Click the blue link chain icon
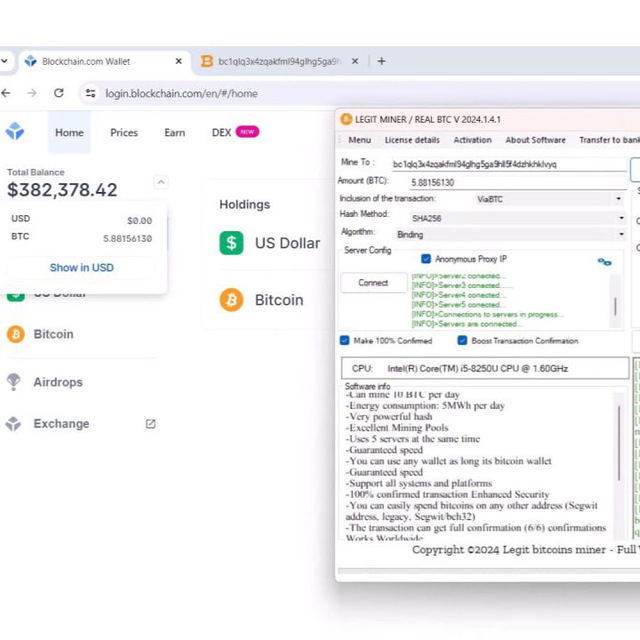Screen dimensions: 640x640 [x=604, y=262]
